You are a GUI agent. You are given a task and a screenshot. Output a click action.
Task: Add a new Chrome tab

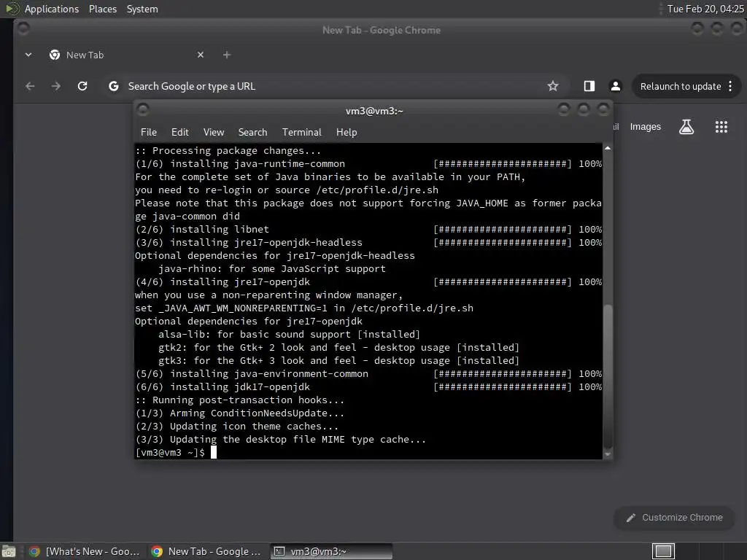[x=227, y=55]
